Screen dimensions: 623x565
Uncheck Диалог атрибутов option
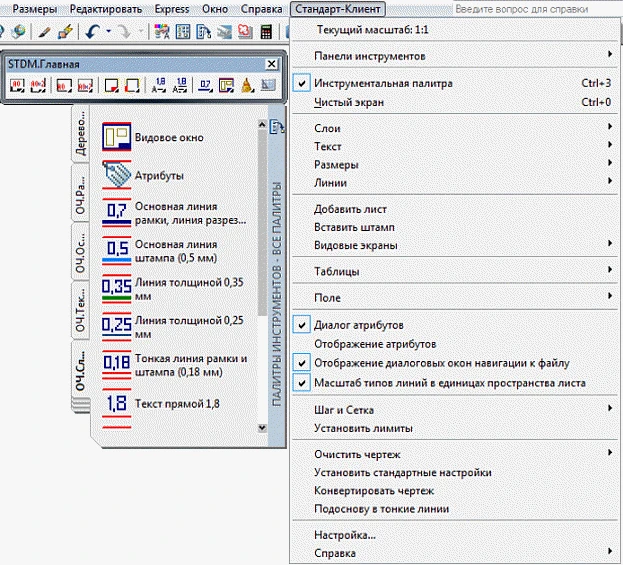pyautogui.click(x=358, y=325)
